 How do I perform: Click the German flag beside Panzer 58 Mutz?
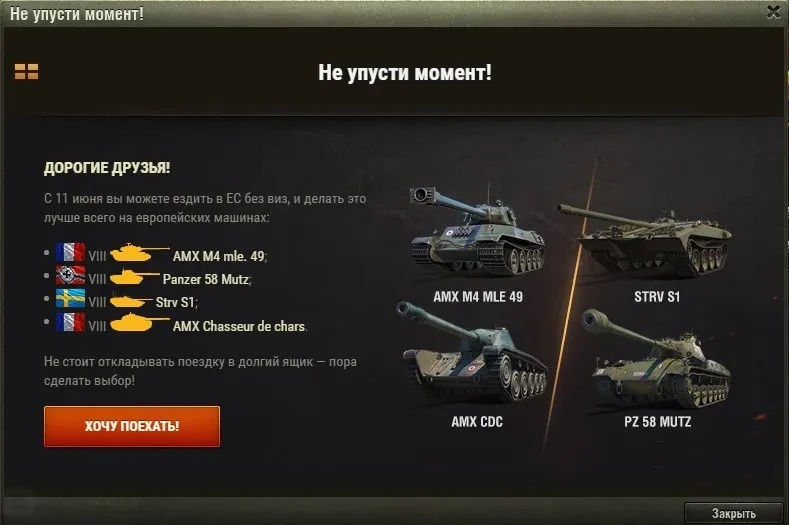pyautogui.click(x=70, y=275)
